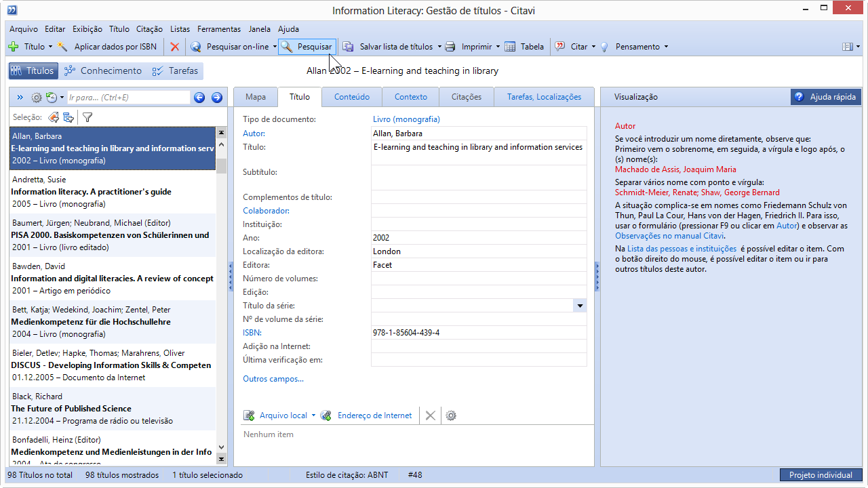Click the gear icon above title list
Viewport: 868px width, 488px height.
click(37, 98)
